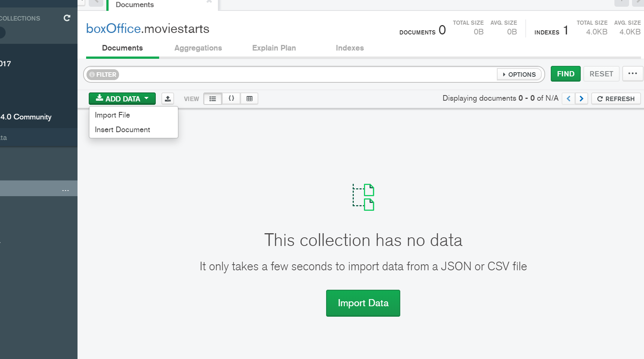This screenshot has width=644, height=359.
Task: Choose Import File from menu
Action: pyautogui.click(x=112, y=115)
